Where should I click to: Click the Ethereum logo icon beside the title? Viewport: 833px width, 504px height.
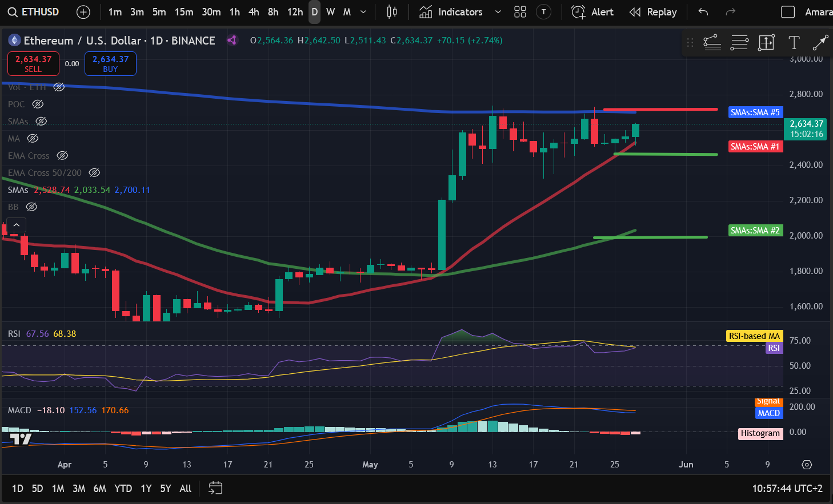14,40
